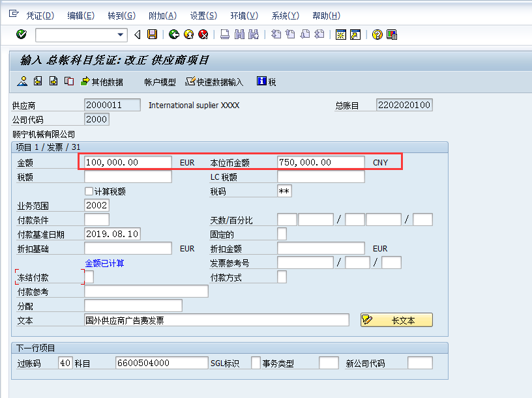Open the 环境(V) menu
The height and width of the screenshot is (398, 532).
244,16
